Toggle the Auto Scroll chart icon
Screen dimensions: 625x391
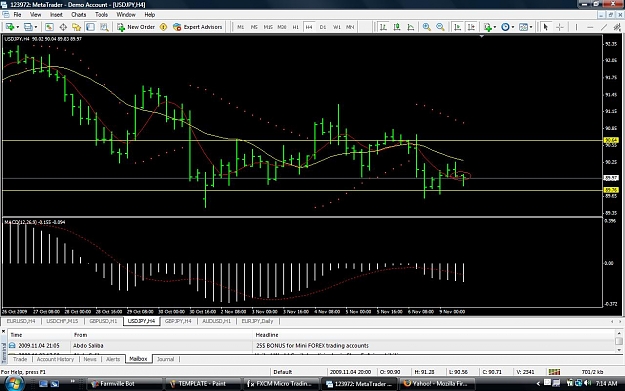(458, 27)
